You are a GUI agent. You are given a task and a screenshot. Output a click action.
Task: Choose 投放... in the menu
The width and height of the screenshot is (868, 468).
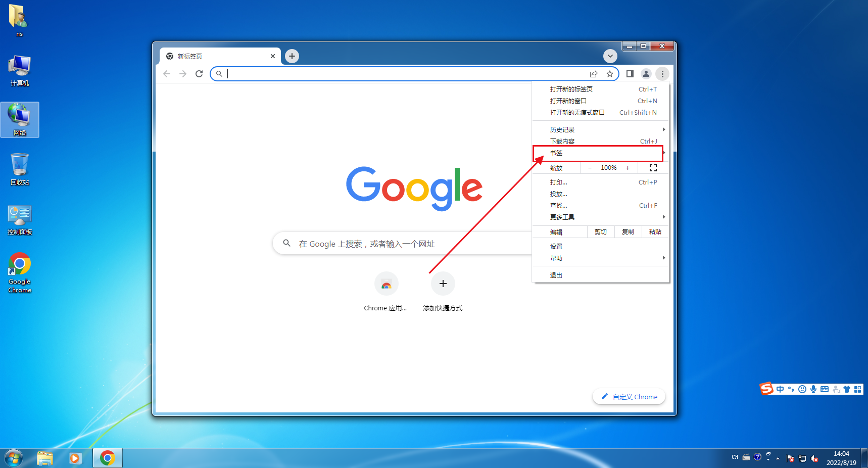[601, 194]
